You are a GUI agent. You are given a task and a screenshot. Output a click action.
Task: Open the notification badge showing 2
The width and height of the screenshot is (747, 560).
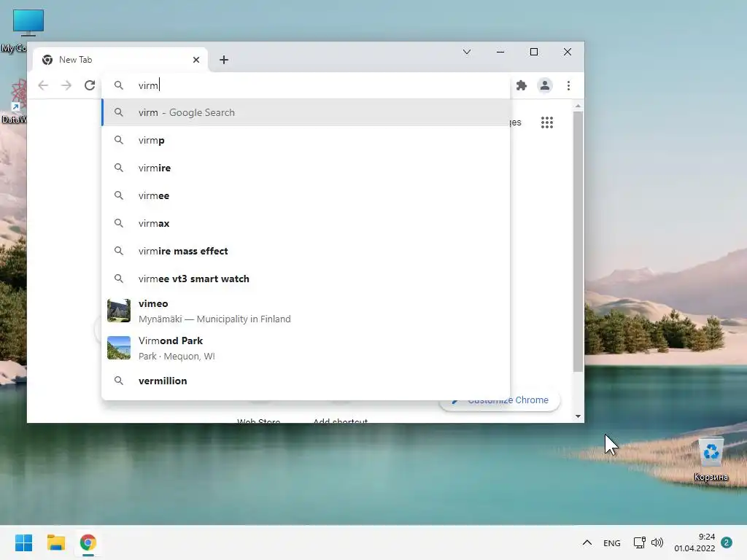(x=727, y=542)
